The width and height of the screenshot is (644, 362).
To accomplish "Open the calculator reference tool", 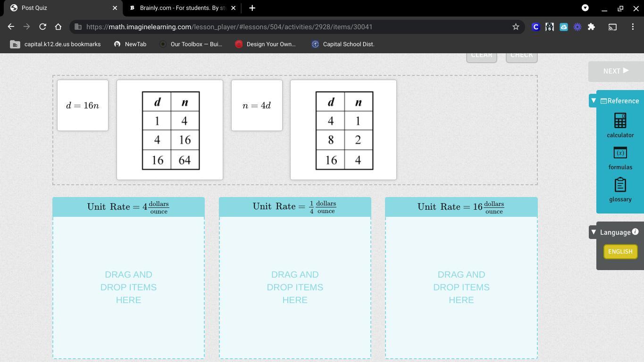I will (x=620, y=125).
